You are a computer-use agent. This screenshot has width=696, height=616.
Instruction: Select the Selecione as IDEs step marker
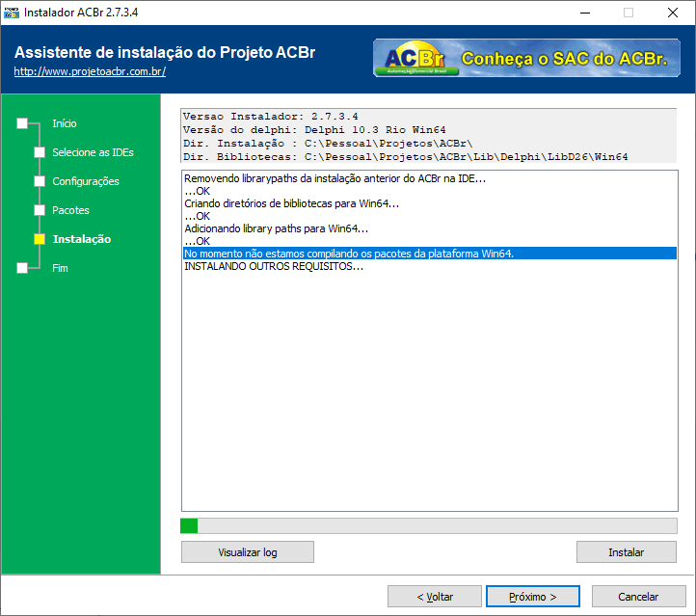click(40, 152)
